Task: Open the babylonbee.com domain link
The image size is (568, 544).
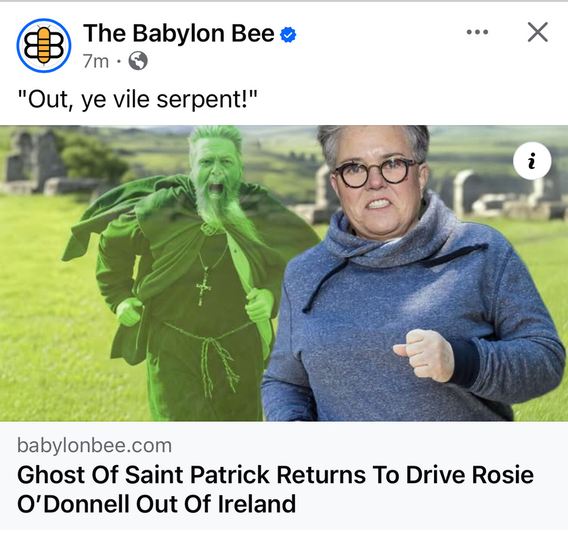Action: pos(95,445)
